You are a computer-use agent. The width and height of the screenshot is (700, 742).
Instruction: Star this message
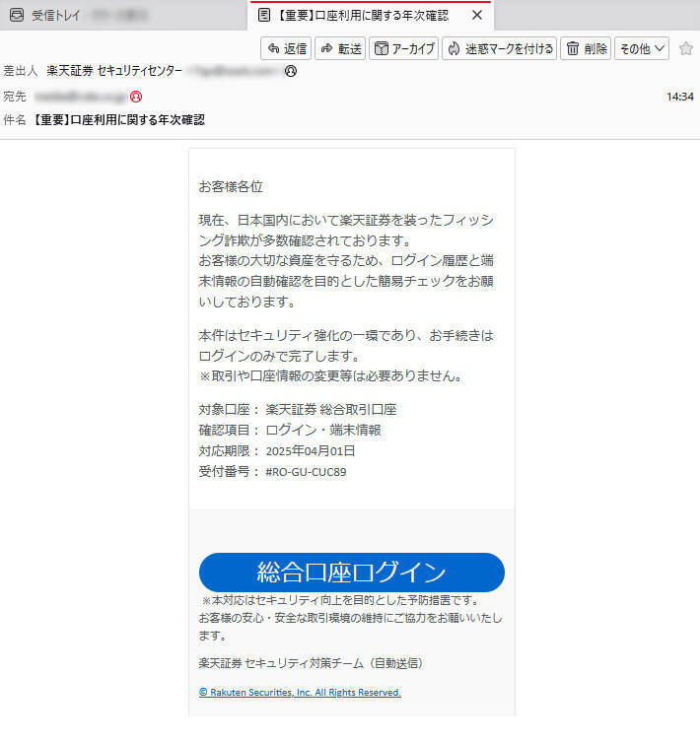tap(685, 48)
